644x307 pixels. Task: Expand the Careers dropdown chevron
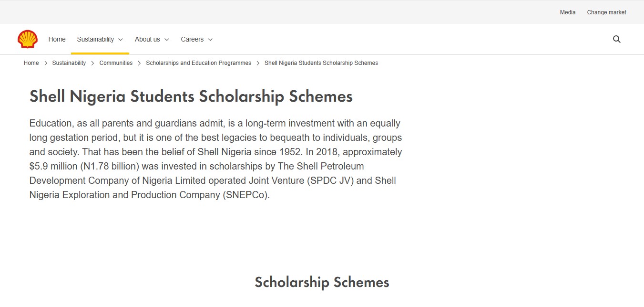click(210, 40)
